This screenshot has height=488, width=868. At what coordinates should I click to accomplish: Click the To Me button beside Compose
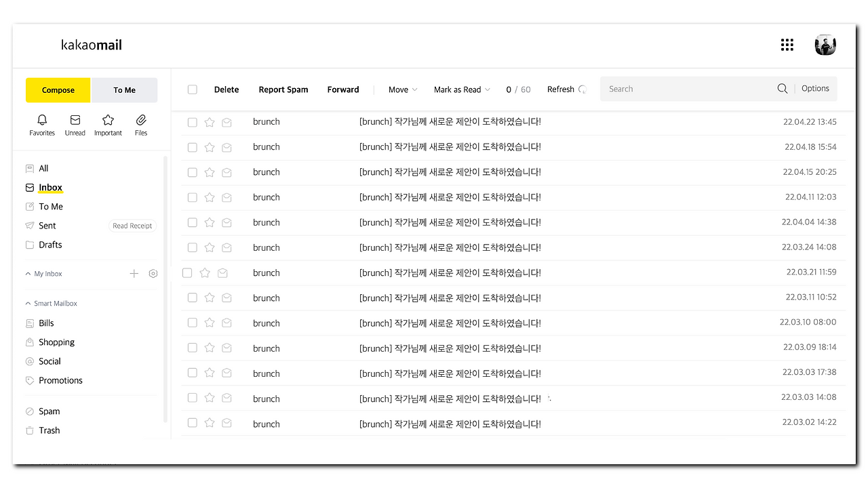[124, 90]
